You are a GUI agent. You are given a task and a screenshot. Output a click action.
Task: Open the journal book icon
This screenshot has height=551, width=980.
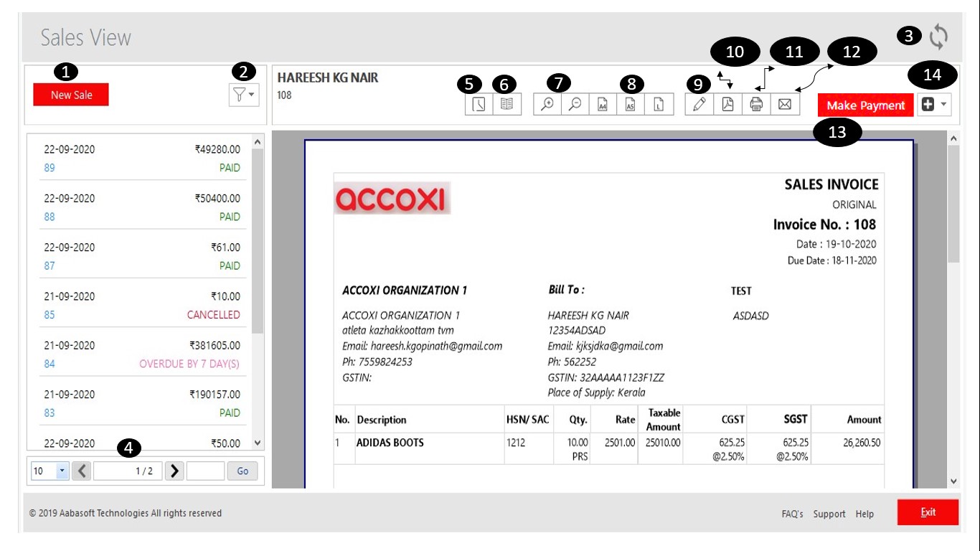(x=507, y=105)
